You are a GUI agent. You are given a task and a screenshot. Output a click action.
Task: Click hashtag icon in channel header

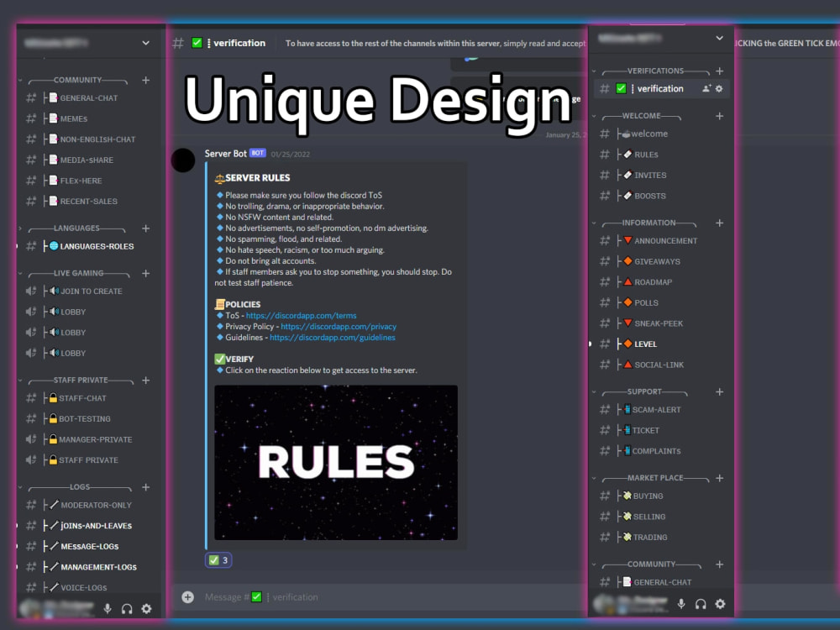(x=178, y=43)
